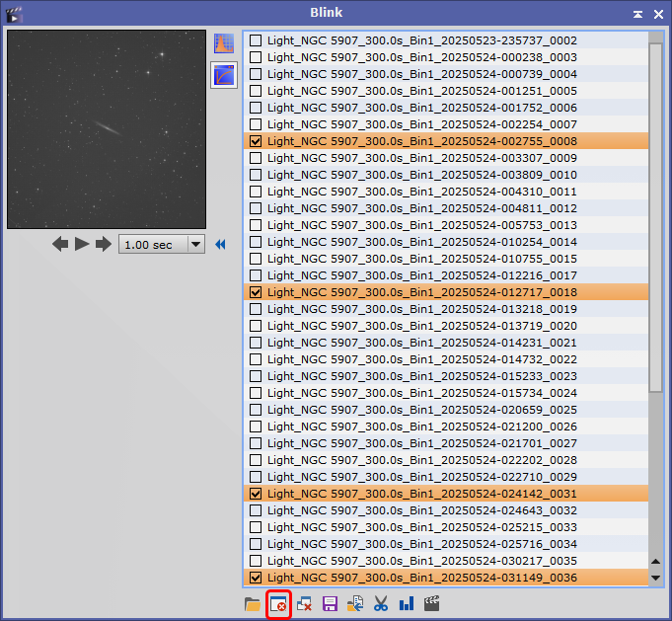Click the scrollbar down arrow
Image resolution: width=672 pixels, height=621 pixels.
[x=655, y=578]
